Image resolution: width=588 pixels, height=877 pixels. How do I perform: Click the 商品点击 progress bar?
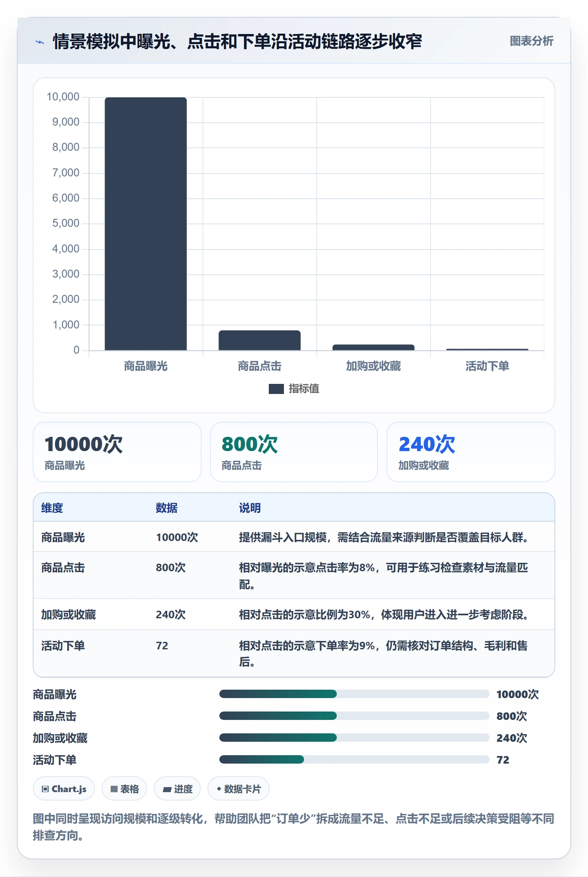(354, 716)
